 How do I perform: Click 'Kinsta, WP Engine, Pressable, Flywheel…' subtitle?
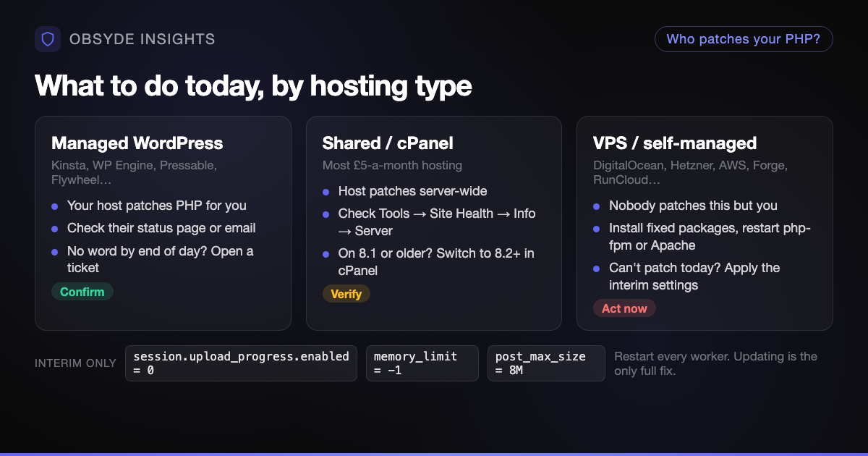point(134,172)
